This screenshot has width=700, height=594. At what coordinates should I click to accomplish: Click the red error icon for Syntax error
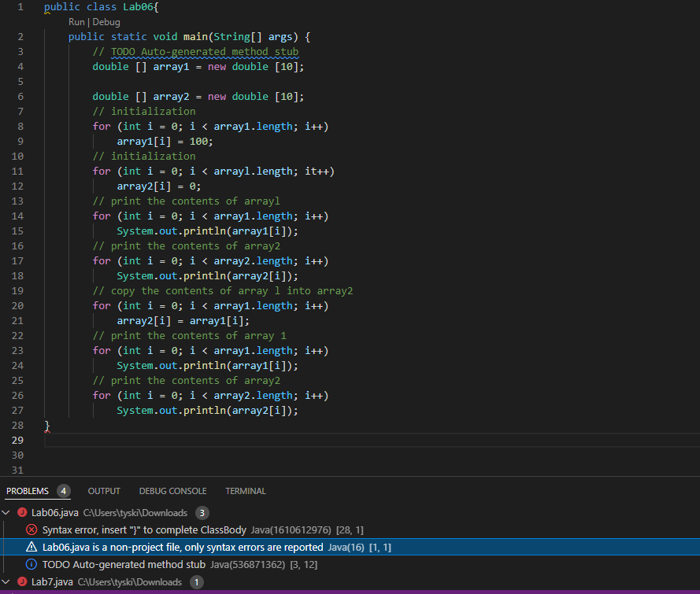(x=31, y=529)
